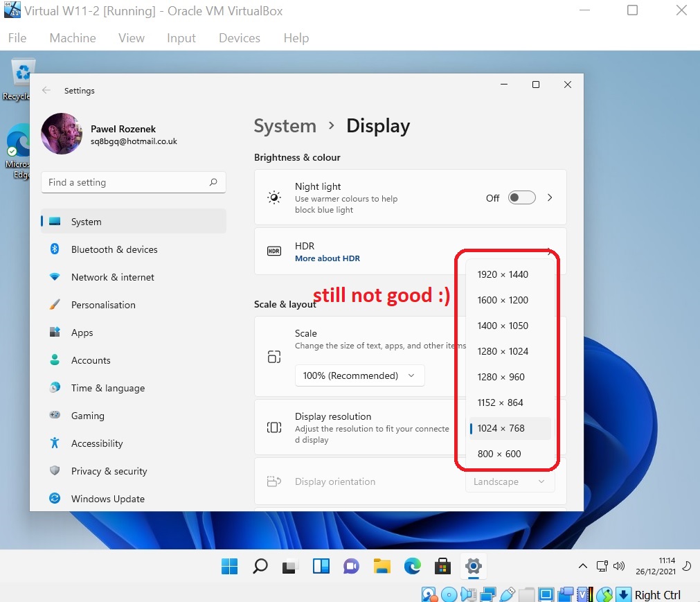Select the current 1024 × 768 resolution

pos(510,428)
